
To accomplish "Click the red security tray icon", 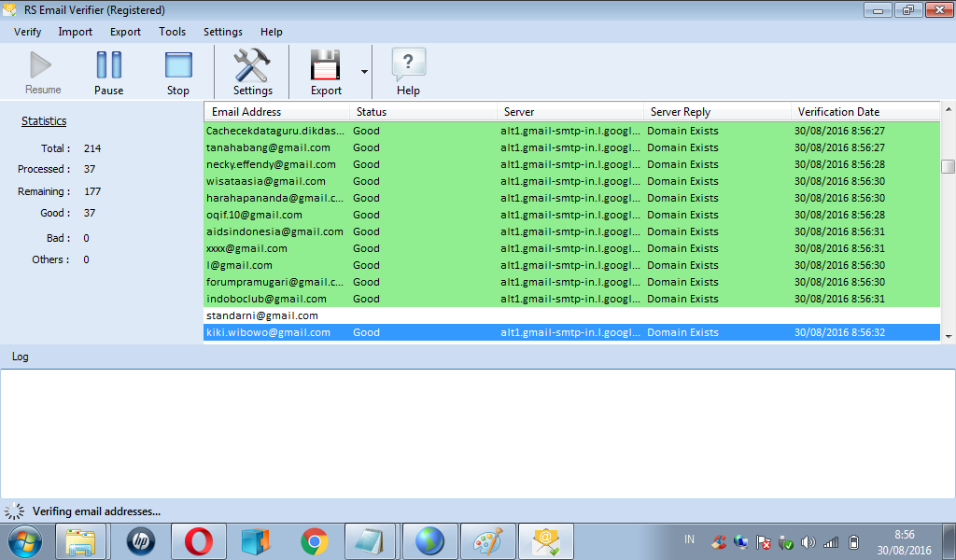I will coord(718,541).
